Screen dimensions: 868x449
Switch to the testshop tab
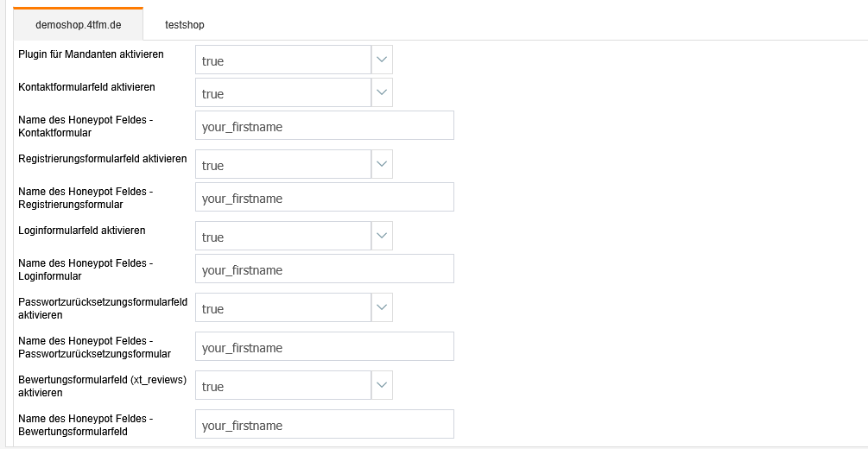185,25
